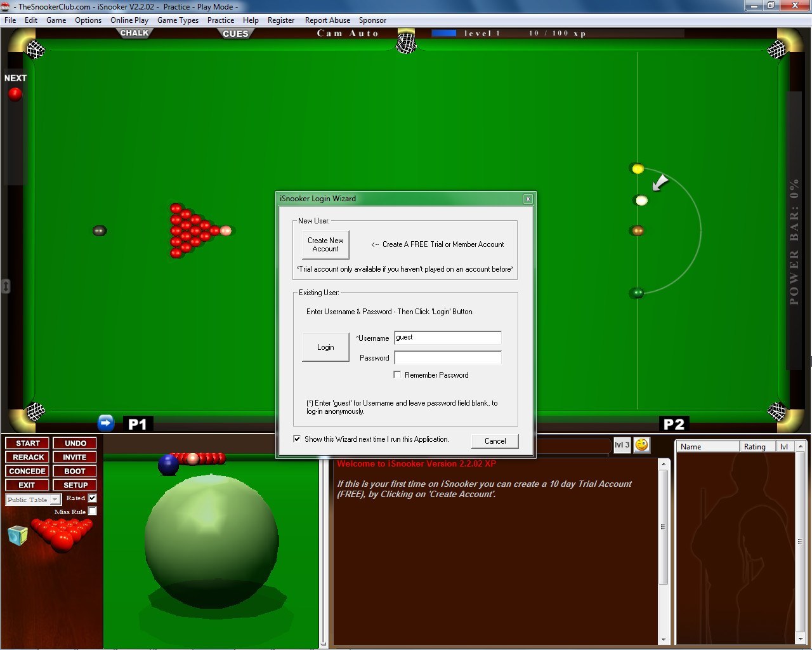Click the chalk cube icon
This screenshot has height=650, width=812.
[18, 535]
